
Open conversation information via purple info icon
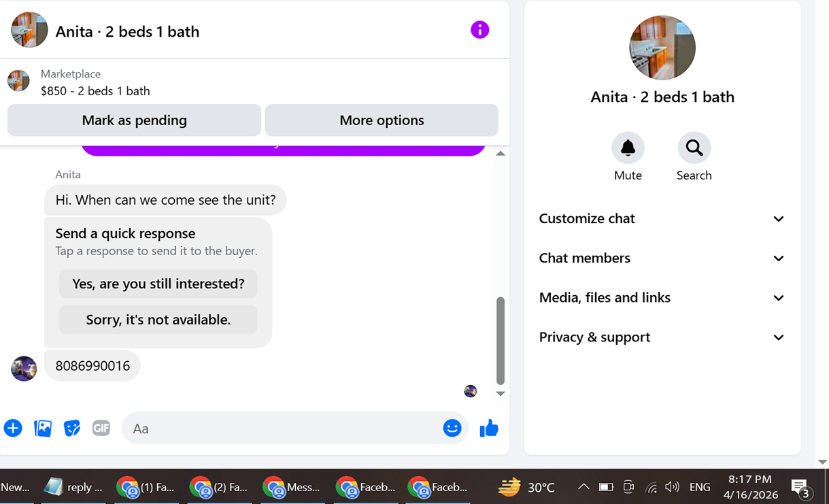point(479,30)
